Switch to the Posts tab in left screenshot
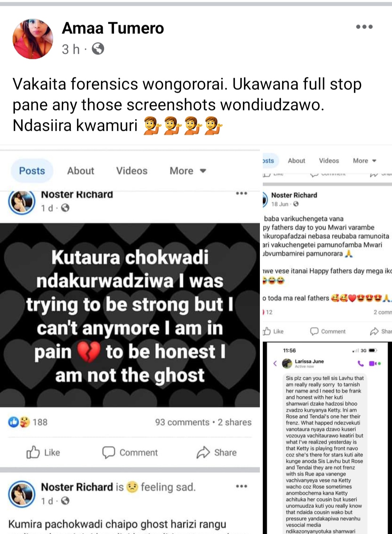This screenshot has height=534, width=392. coord(32,171)
